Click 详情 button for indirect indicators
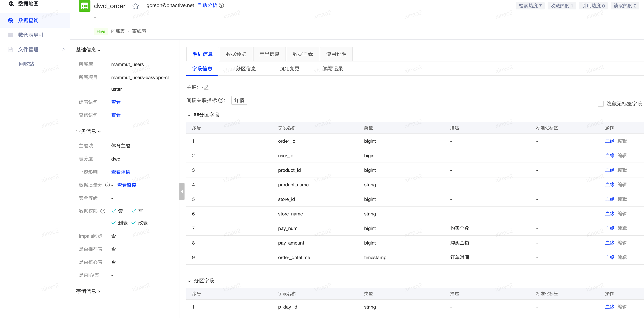Viewport: 644px width, 324px height. (x=239, y=100)
